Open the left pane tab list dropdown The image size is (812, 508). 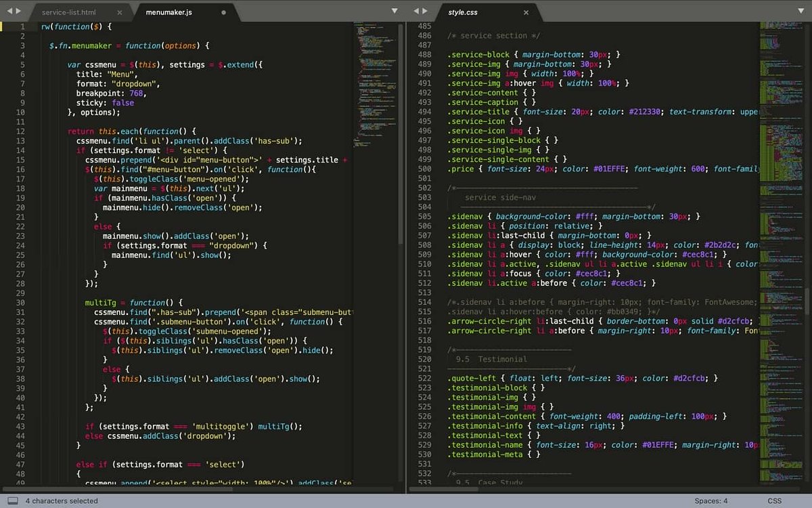click(395, 11)
